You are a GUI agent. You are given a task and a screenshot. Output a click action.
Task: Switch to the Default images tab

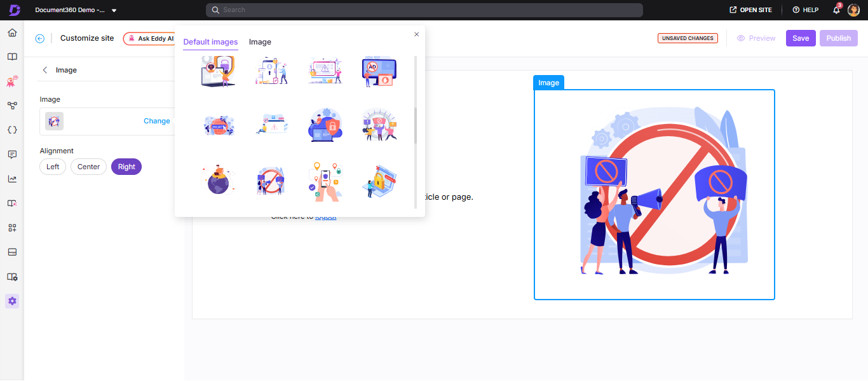(x=210, y=42)
